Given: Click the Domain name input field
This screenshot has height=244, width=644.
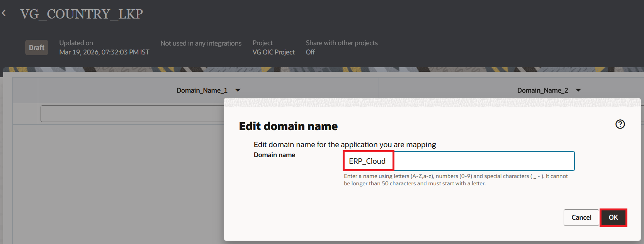Looking at the screenshot, I should coord(459,161).
